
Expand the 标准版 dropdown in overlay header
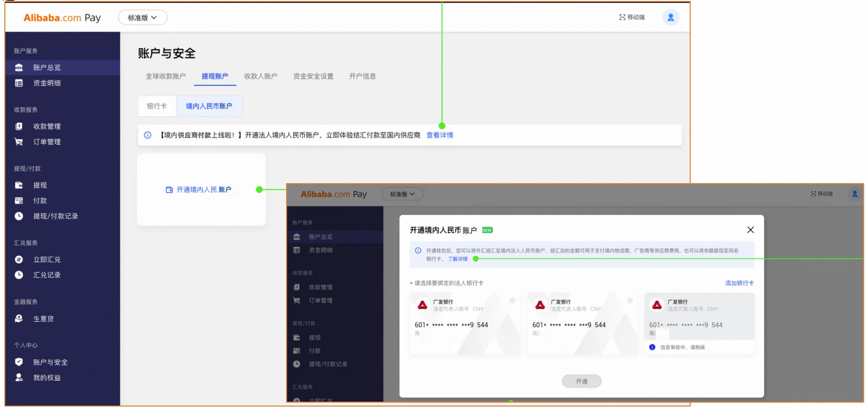tap(402, 194)
